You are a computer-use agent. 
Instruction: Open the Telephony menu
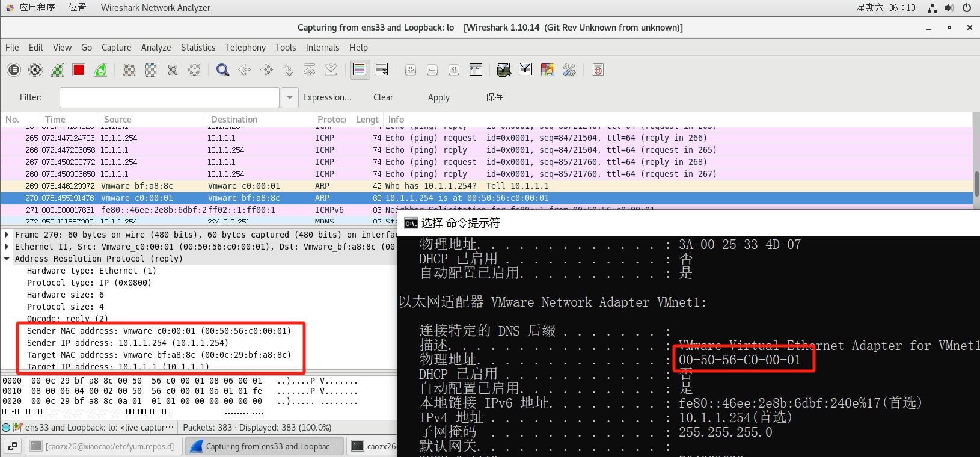click(245, 48)
